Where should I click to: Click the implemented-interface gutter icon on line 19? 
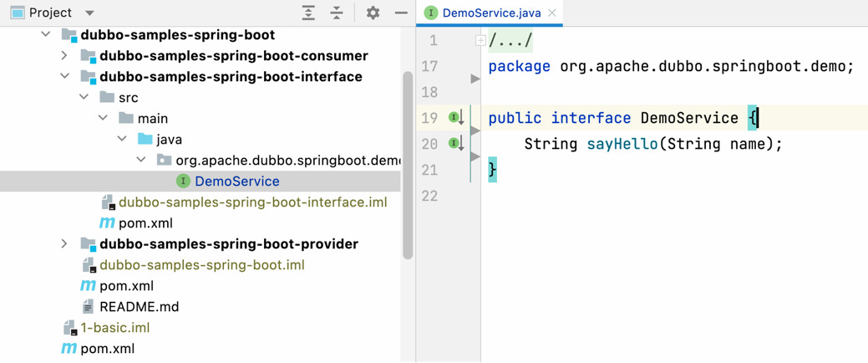[x=455, y=118]
